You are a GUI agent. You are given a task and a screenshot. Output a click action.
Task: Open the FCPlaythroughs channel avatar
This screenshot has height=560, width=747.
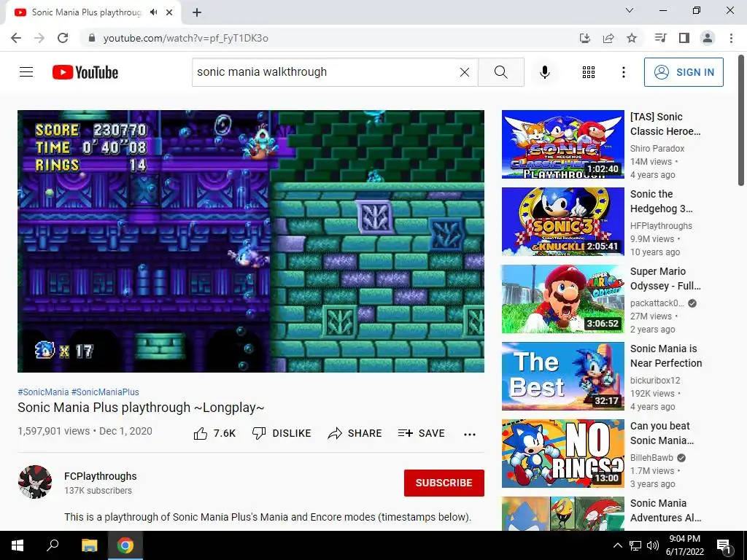tap(35, 482)
